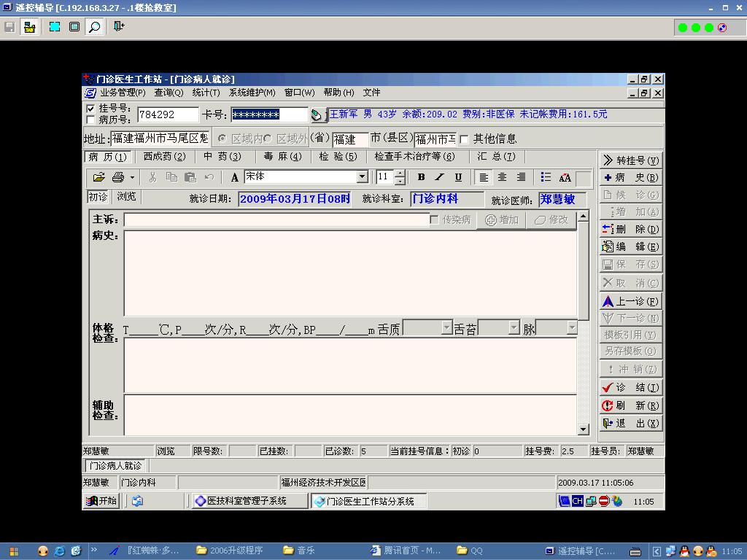Click the magnifier icon in remote toolbar
Viewport: 747px width, 560px height.
pos(94,27)
